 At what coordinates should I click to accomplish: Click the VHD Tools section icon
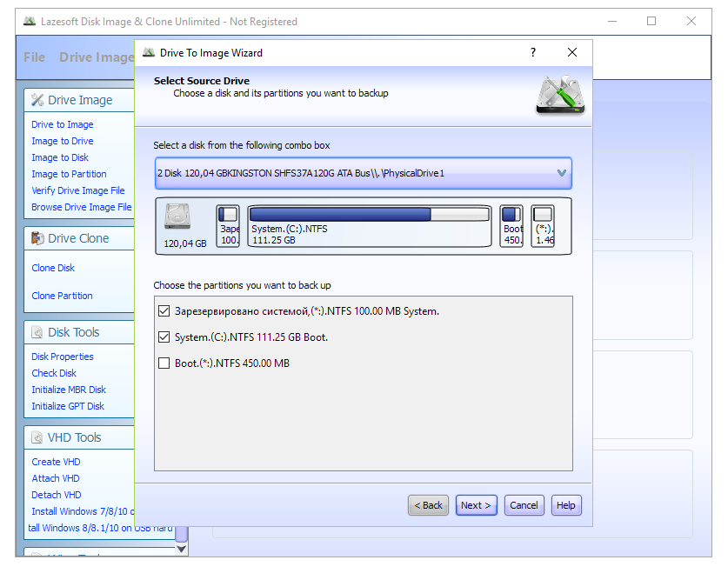(37, 437)
